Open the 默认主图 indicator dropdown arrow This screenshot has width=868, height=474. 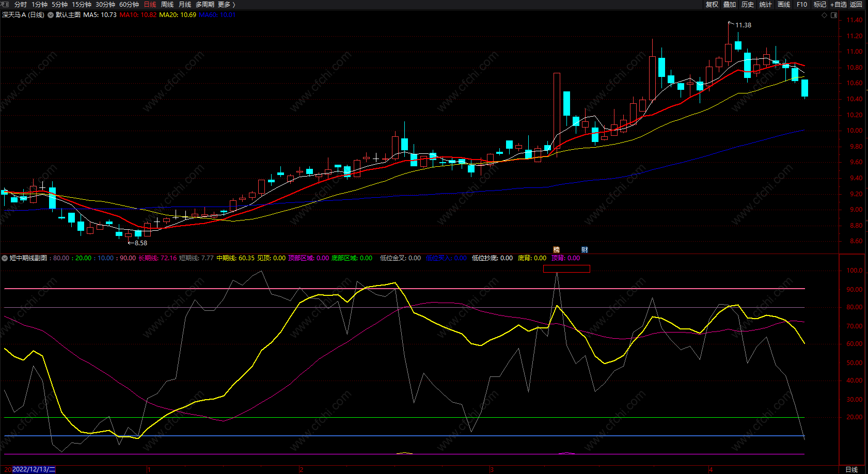pyautogui.click(x=51, y=15)
